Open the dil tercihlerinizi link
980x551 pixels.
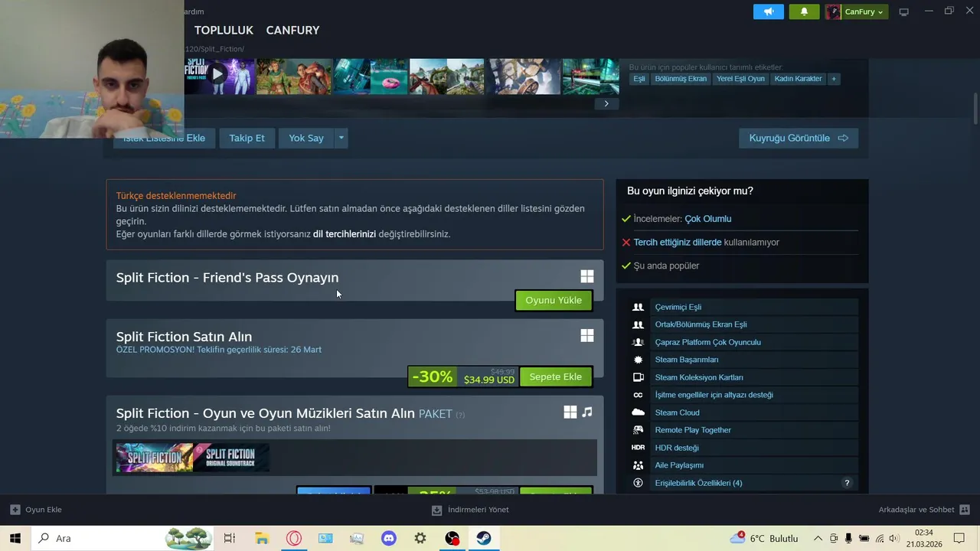point(345,234)
